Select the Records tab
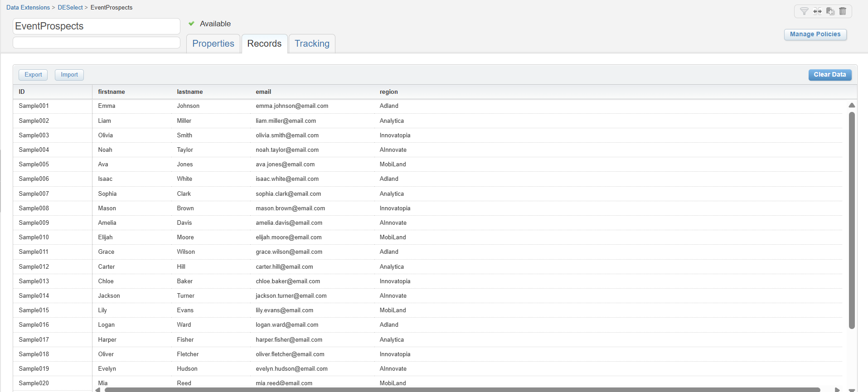Screen dimensions: 868x392 tap(264, 44)
